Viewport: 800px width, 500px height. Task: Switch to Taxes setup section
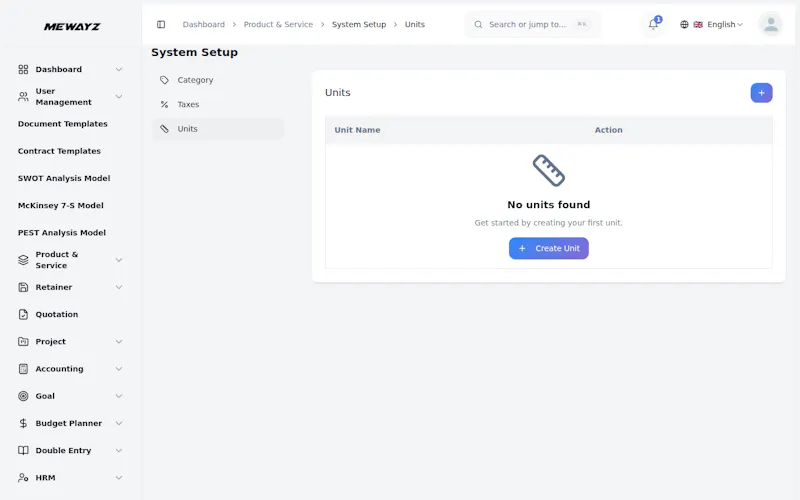pos(218,105)
